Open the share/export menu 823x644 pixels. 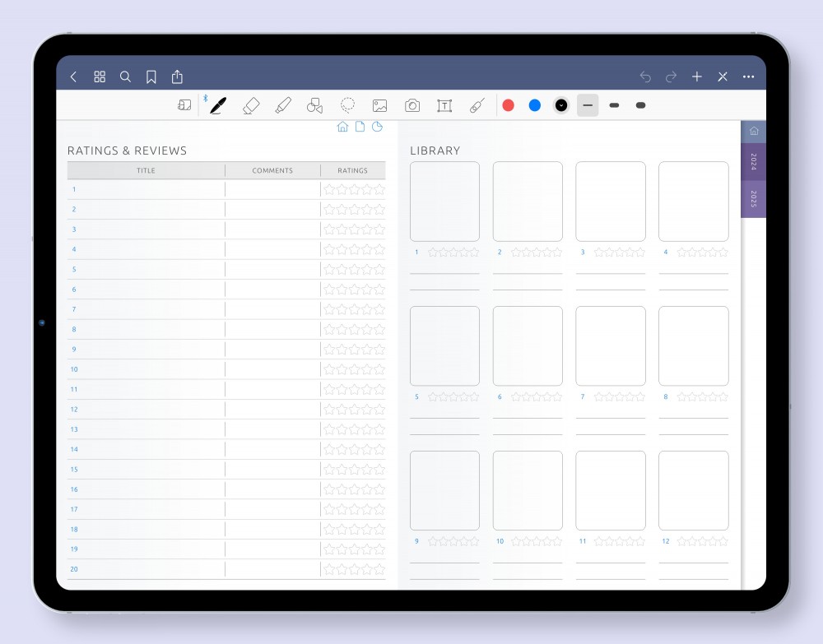coord(177,76)
